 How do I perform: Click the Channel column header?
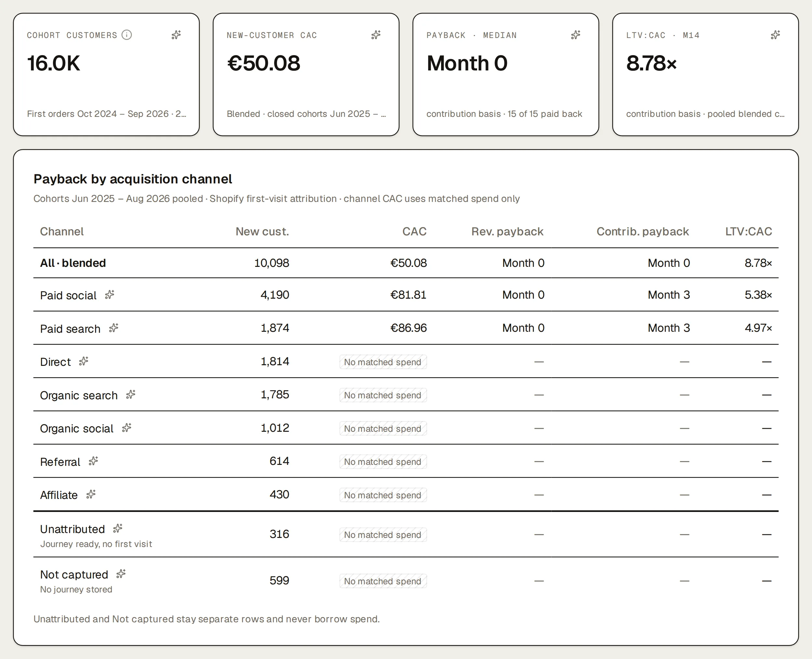62,231
